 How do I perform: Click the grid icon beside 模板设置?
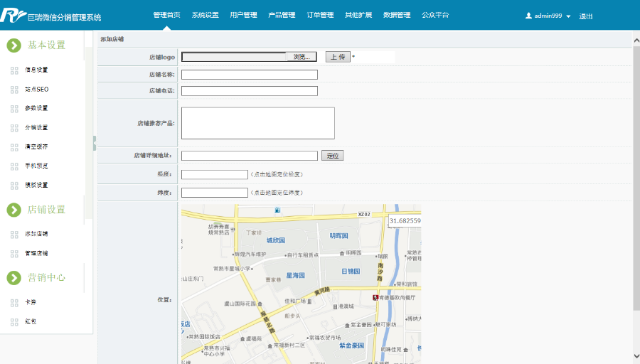click(x=14, y=186)
